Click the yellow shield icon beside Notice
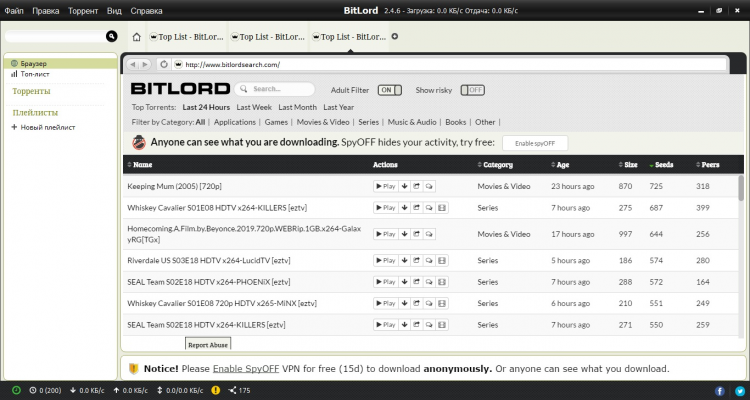 tap(134, 369)
